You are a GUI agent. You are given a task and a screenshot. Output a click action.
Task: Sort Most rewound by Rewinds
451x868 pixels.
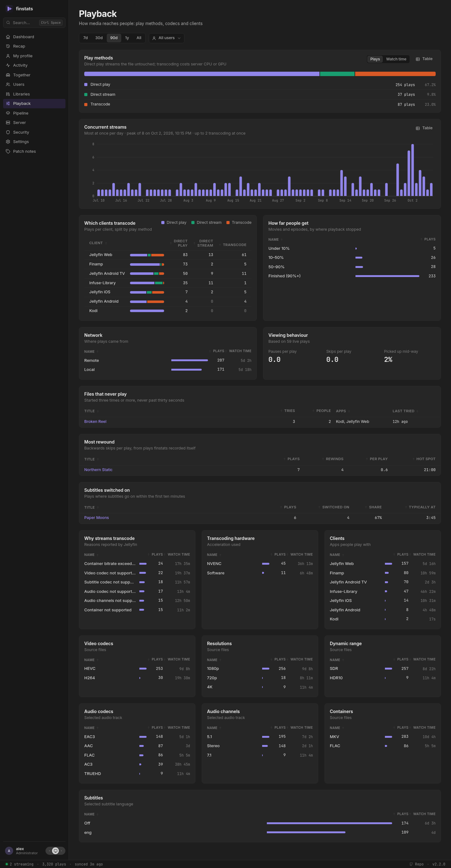click(332, 459)
